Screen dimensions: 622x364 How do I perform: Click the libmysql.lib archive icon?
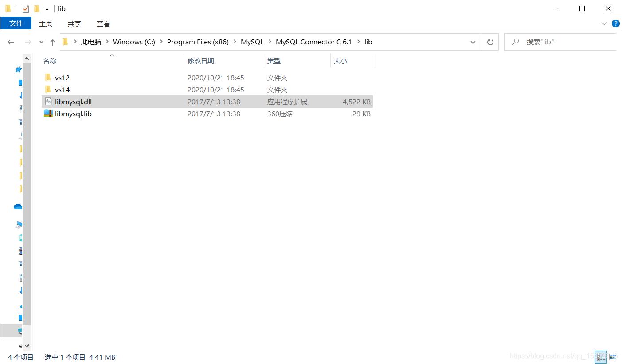[x=48, y=114]
